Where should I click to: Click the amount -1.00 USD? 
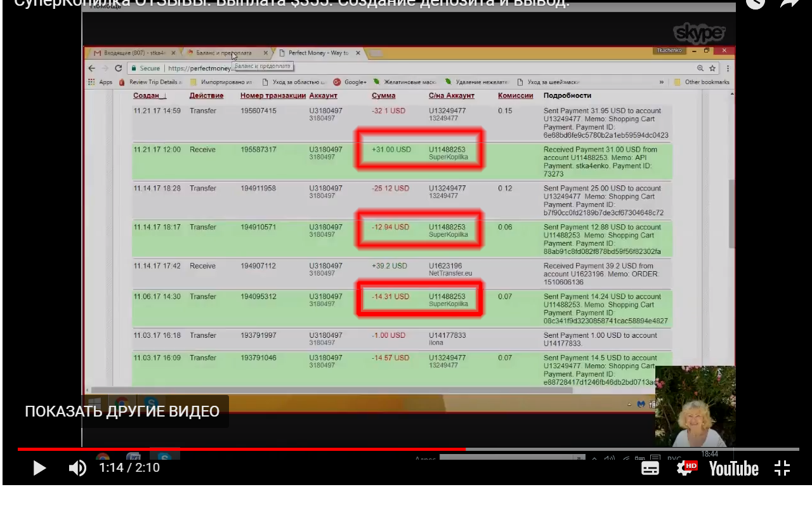coord(388,335)
